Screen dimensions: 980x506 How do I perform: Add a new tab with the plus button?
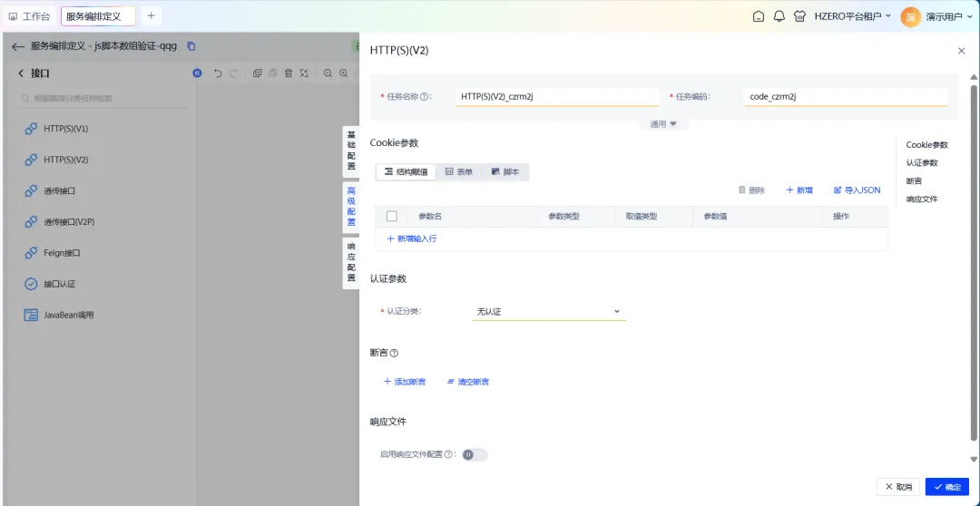[151, 16]
